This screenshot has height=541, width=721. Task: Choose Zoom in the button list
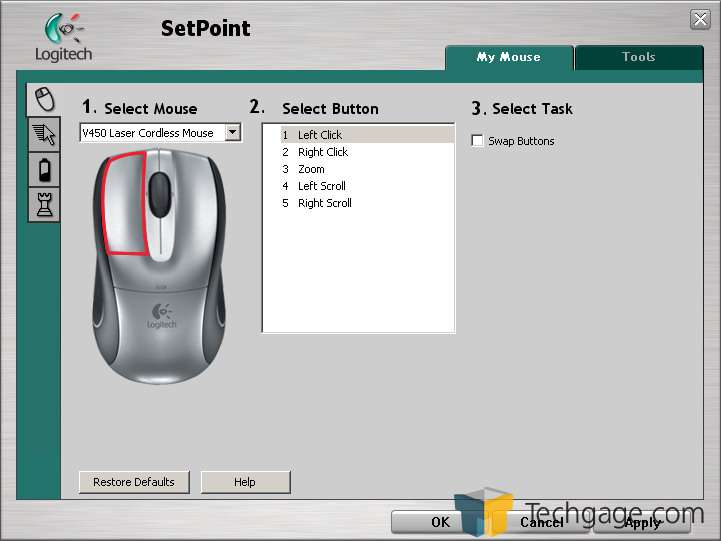coord(311,169)
